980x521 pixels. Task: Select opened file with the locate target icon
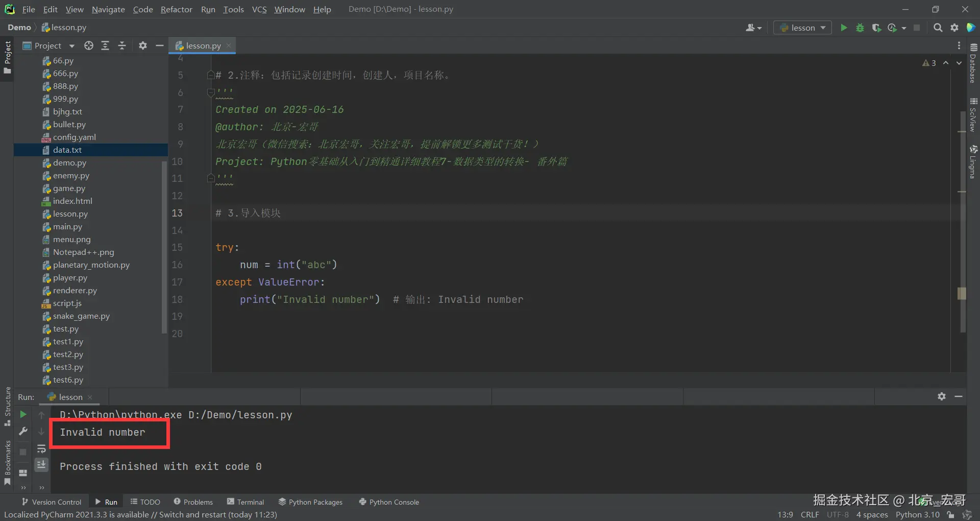[89, 45]
